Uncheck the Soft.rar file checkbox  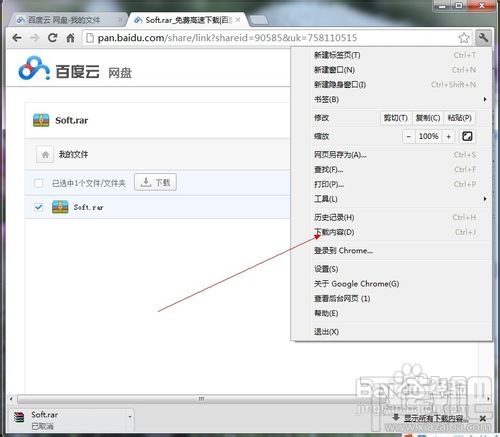tap(39, 207)
